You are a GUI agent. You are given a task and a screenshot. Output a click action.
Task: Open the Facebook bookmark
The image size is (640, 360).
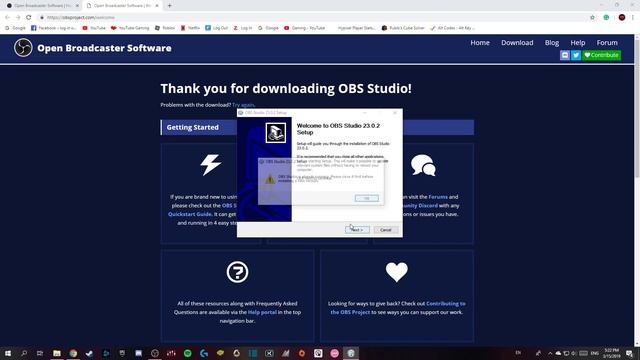[53, 28]
